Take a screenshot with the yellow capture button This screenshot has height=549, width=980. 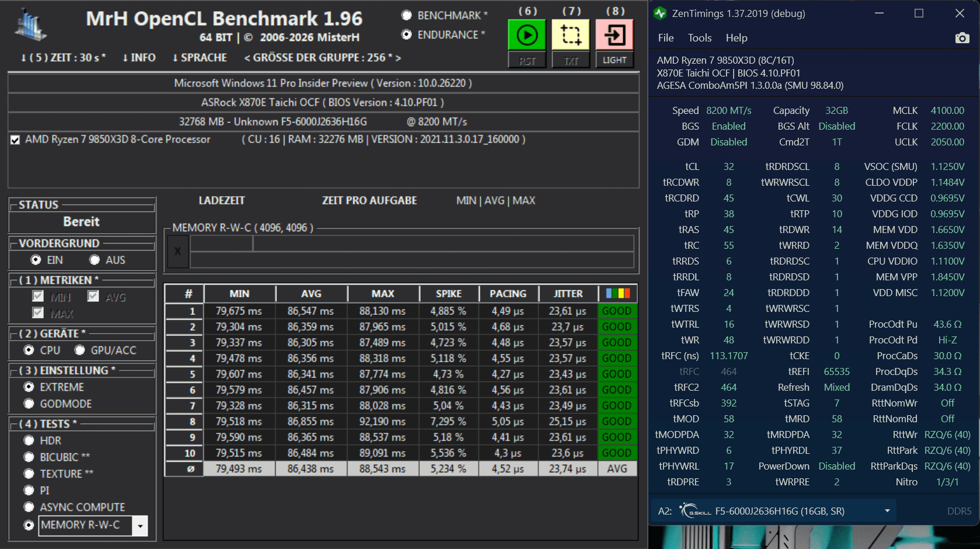[x=571, y=35]
